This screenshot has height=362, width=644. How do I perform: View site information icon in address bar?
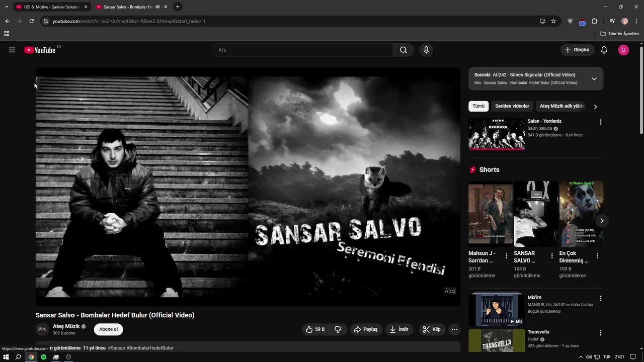tap(46, 21)
